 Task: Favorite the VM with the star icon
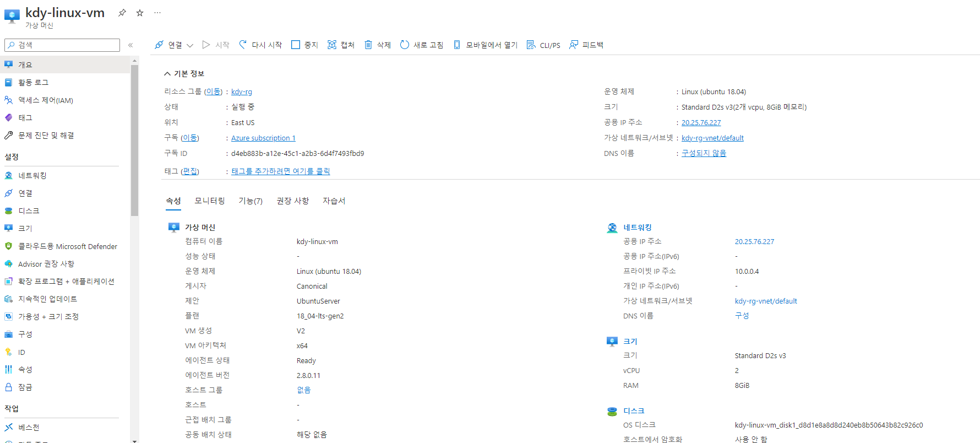[x=140, y=13]
